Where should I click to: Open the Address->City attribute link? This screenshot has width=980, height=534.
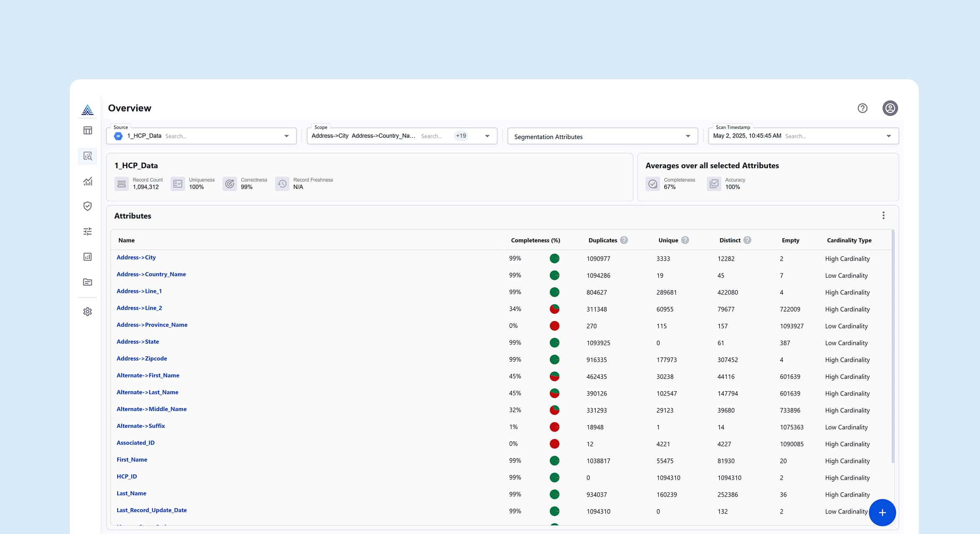[136, 257]
